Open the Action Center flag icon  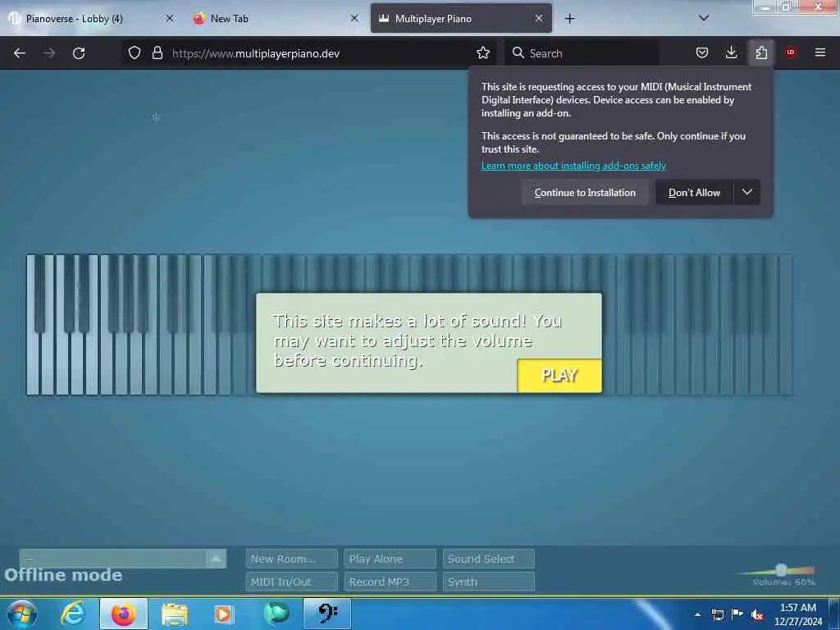click(737, 614)
